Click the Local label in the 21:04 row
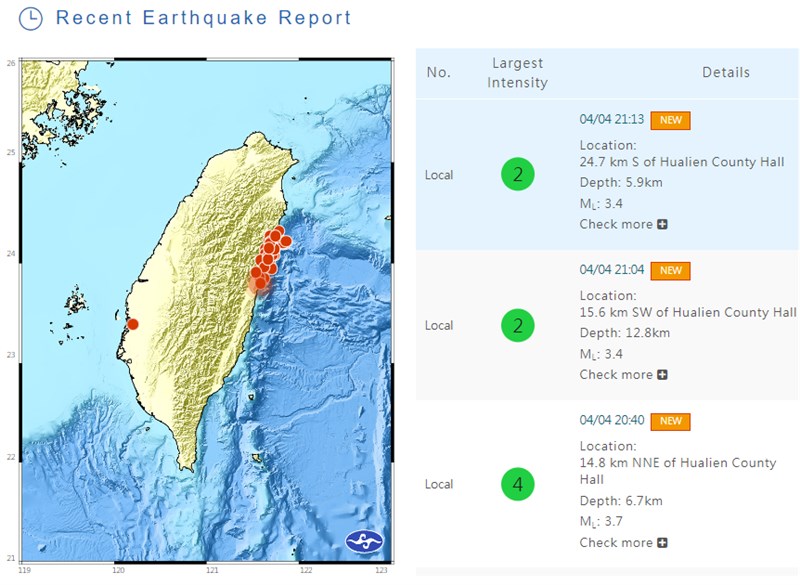 click(439, 325)
